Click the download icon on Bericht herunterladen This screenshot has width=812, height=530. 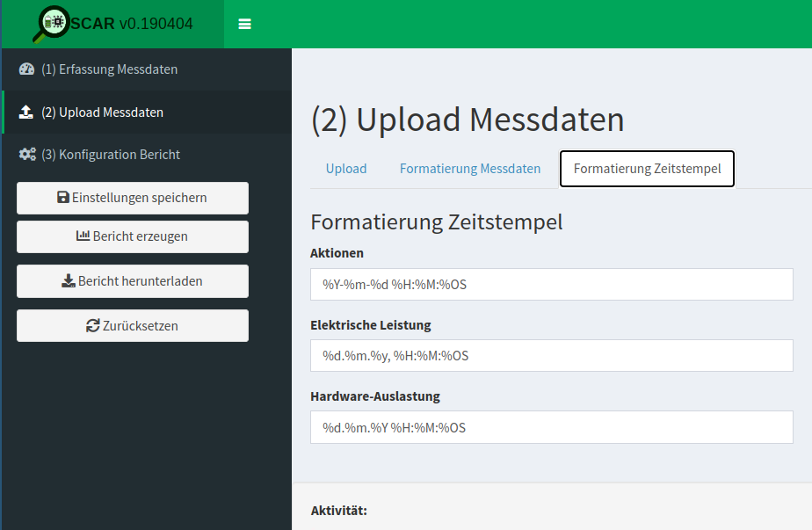[69, 280]
